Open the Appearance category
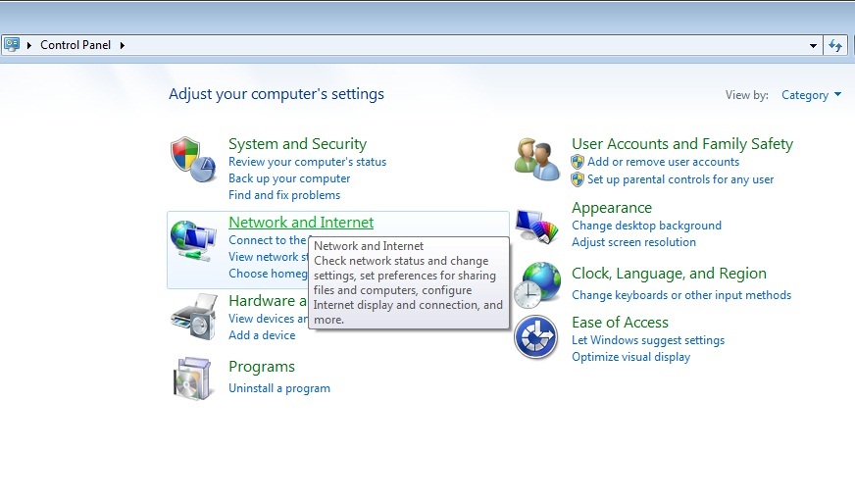This screenshot has height=504, width=855. (612, 208)
